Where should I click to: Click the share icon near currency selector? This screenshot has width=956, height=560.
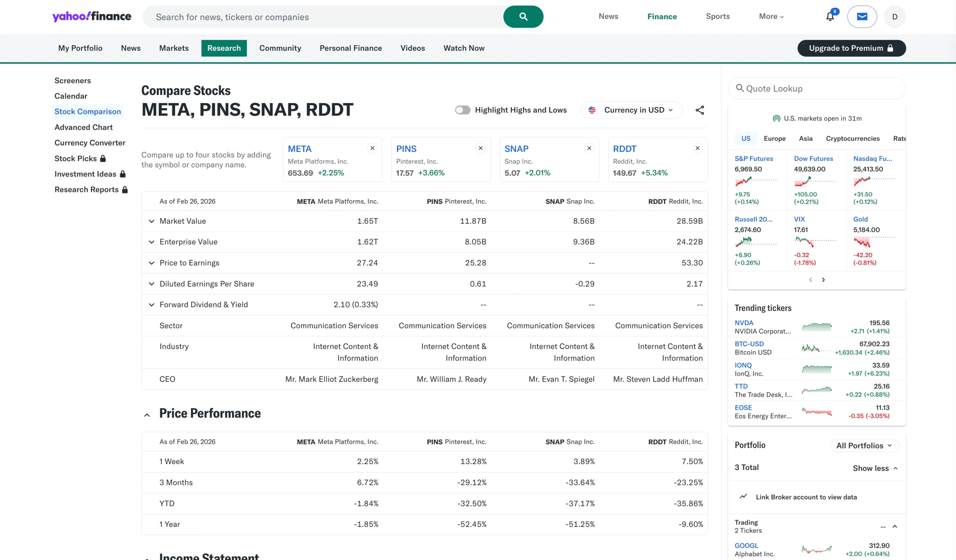tap(699, 110)
